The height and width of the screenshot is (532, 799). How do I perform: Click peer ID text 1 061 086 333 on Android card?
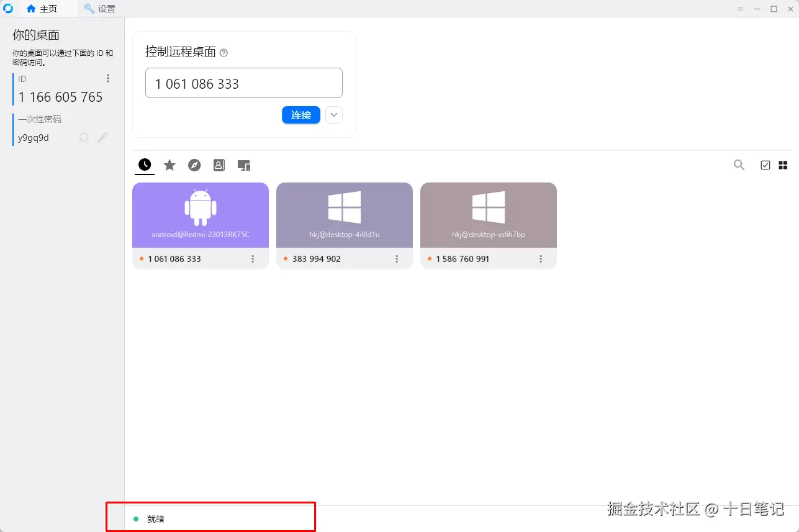174,259
